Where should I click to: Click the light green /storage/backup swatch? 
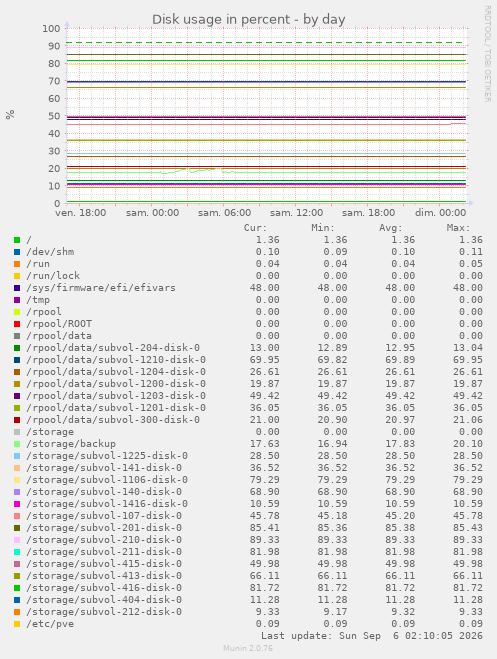[17, 444]
